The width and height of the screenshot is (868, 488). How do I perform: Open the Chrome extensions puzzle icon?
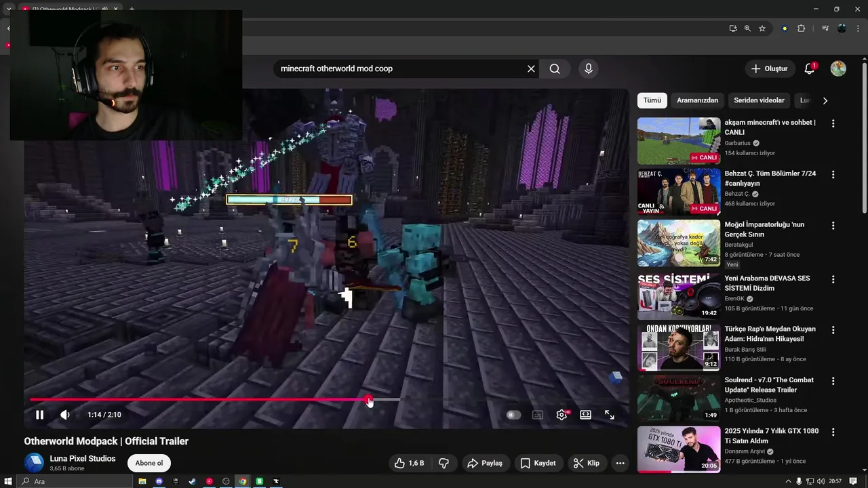tap(801, 28)
